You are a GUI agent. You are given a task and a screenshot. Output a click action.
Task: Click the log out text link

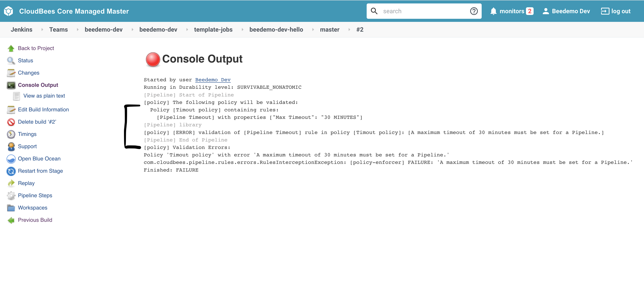pos(621,11)
